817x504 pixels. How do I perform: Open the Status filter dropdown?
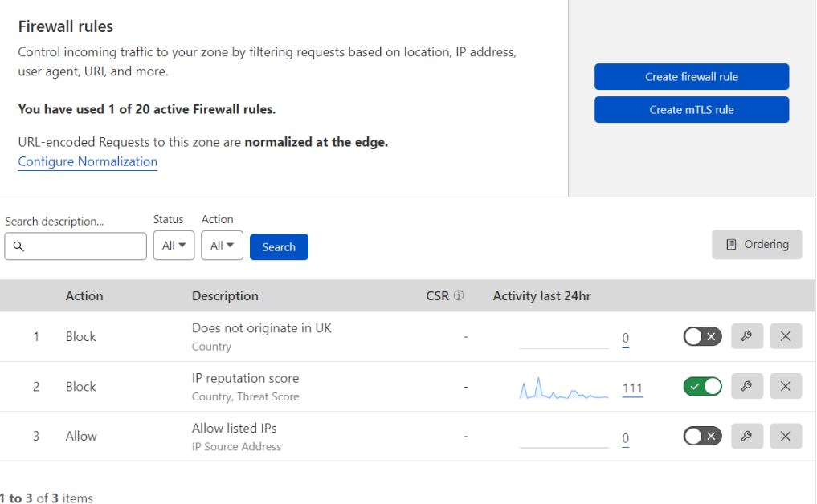[x=174, y=246]
